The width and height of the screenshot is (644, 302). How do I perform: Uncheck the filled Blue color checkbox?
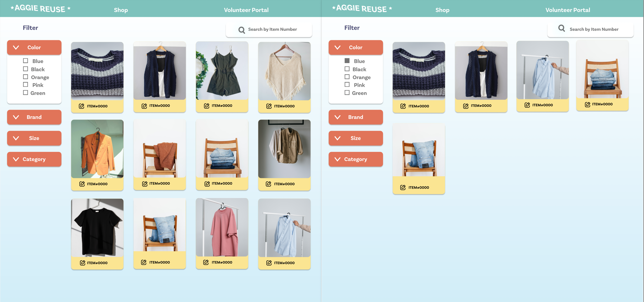click(347, 61)
